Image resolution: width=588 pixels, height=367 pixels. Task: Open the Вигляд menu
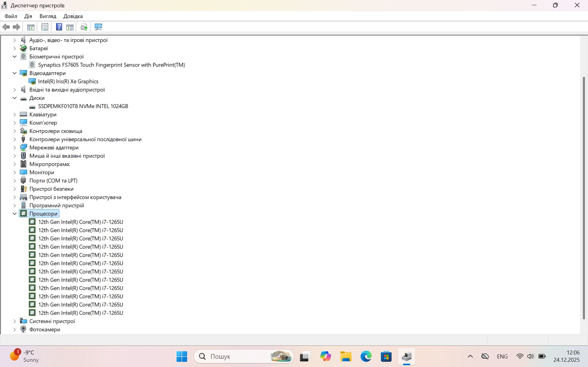(x=48, y=16)
